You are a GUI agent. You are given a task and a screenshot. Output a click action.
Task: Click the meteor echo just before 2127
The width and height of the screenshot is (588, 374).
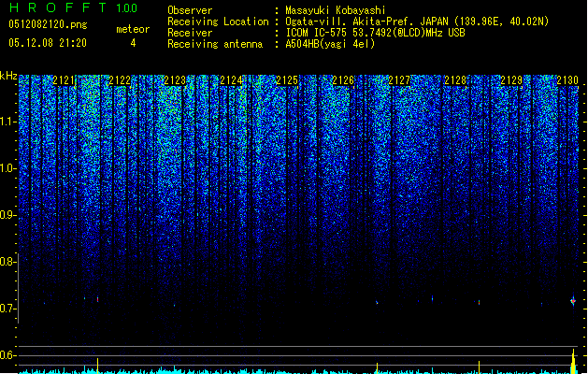point(377,302)
